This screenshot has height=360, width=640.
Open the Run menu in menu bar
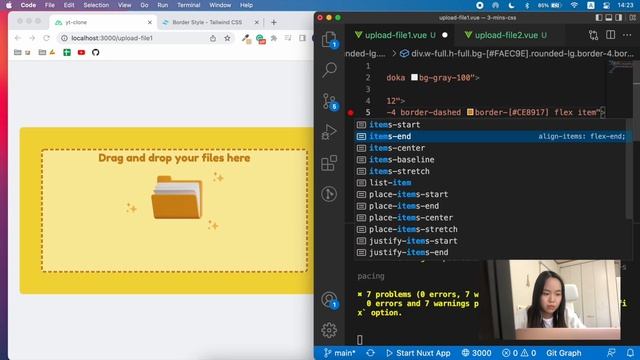[162, 5]
